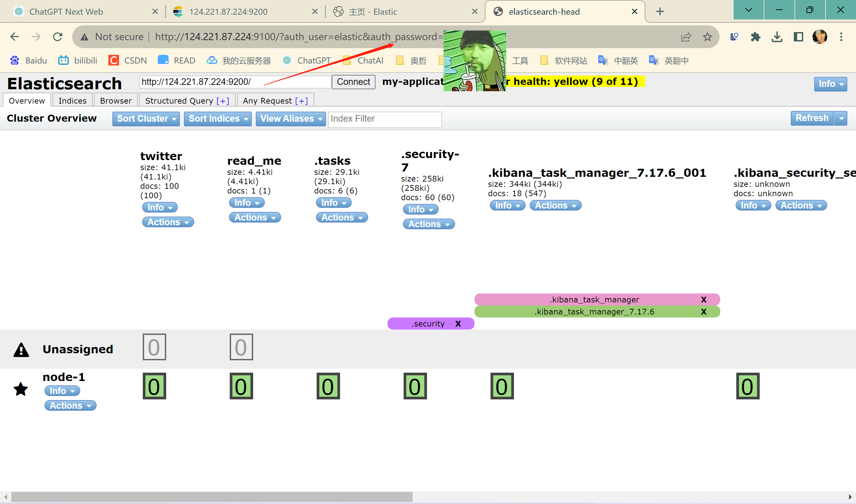
Task: Open the bilibili bookmark
Action: (85, 60)
